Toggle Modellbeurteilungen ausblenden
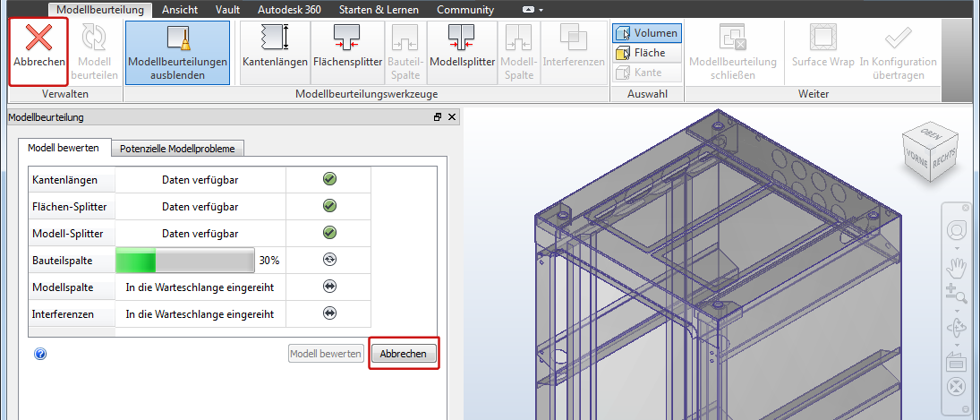Screen dimensions: 980x420 pyautogui.click(x=177, y=53)
